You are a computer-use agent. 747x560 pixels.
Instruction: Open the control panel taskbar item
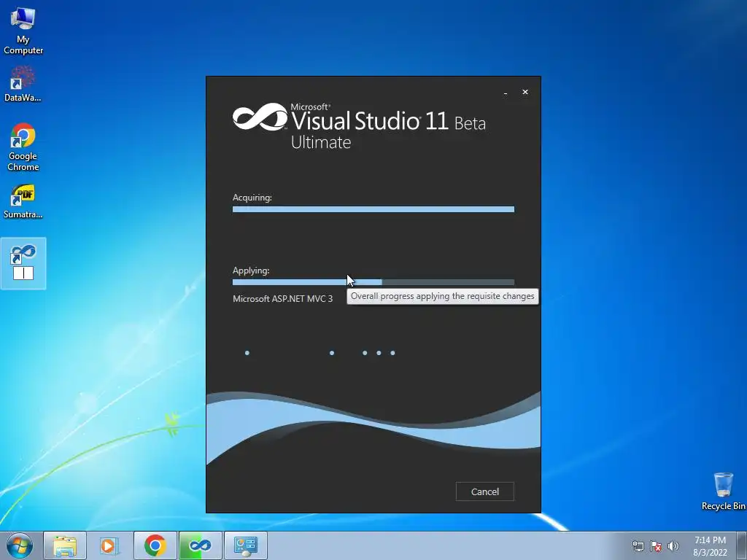point(245,545)
